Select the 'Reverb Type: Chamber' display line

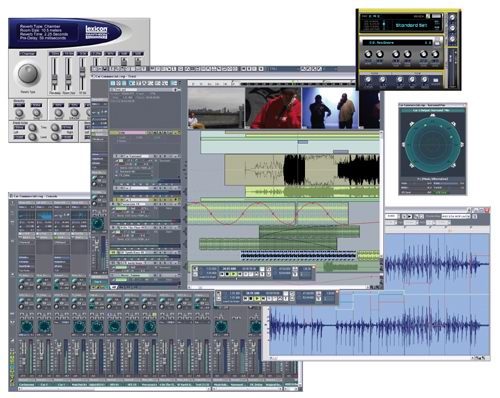click(x=40, y=26)
